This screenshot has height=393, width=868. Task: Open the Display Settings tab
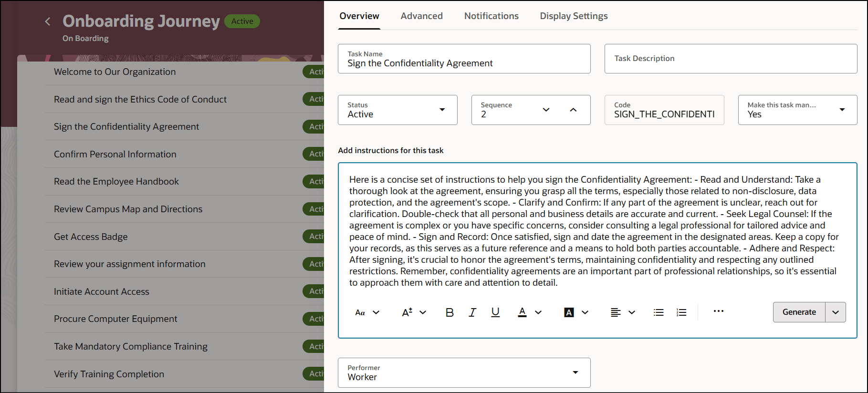click(574, 16)
